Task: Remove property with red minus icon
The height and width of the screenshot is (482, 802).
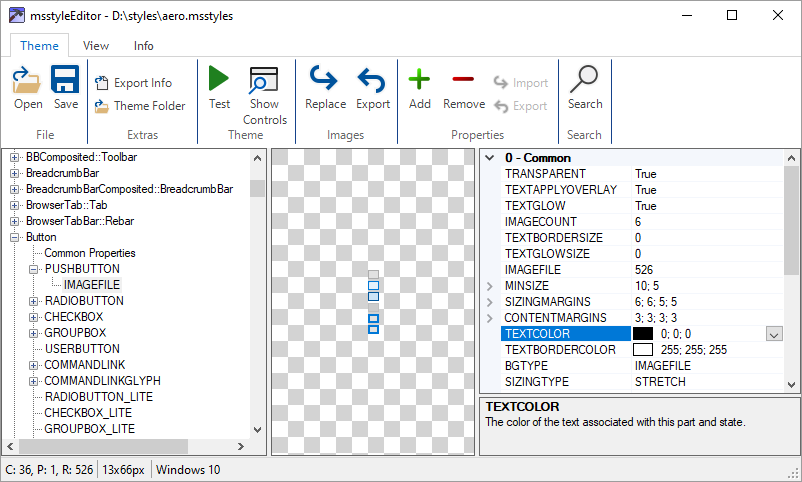Action: [464, 88]
